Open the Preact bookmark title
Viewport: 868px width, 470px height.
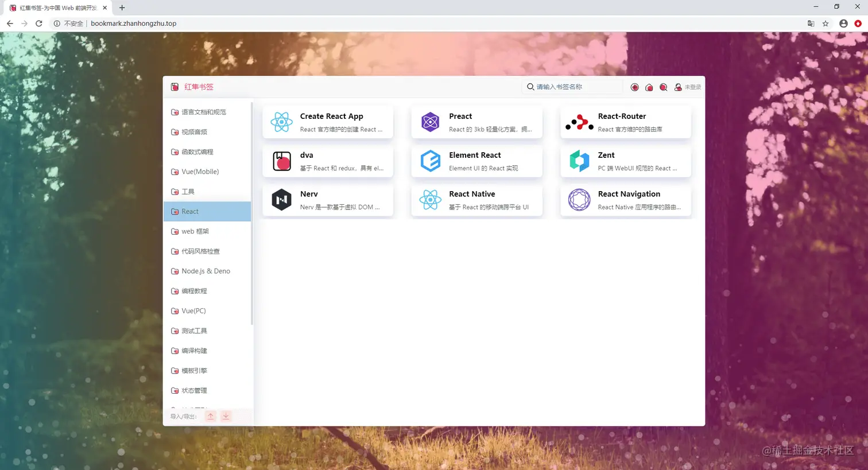point(460,116)
